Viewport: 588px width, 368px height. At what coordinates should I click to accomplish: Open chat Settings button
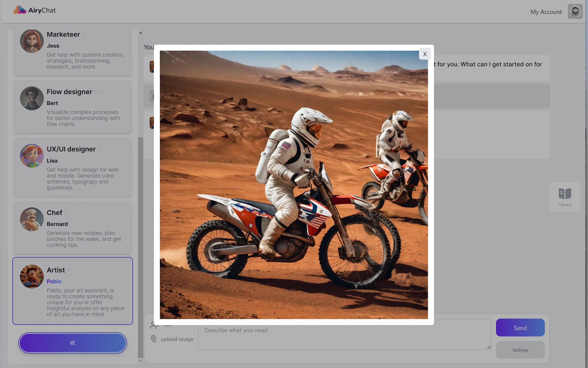pos(520,350)
